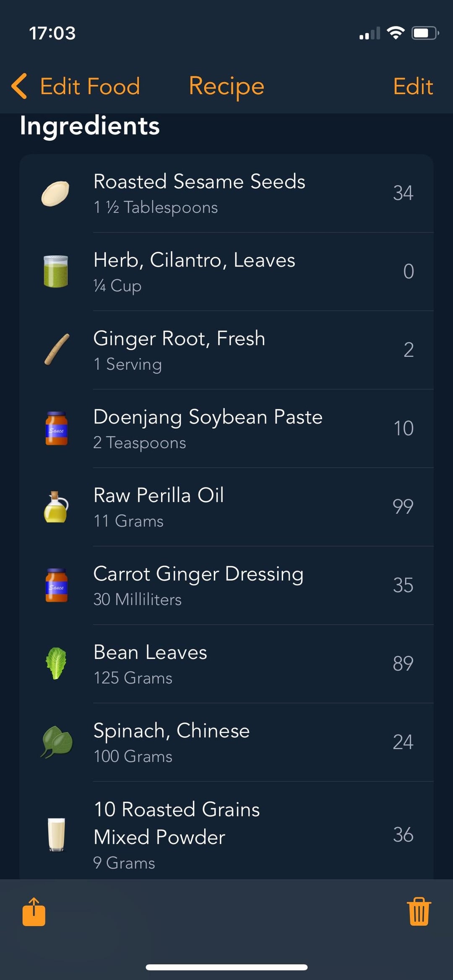Screen dimensions: 453x980
Task: Open Raw Perilla Oil entry
Action: (x=159, y=507)
